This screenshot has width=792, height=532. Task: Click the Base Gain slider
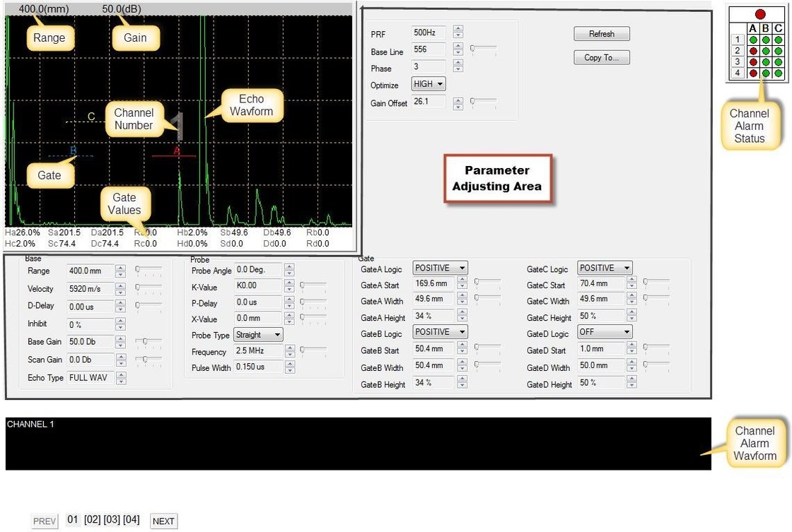click(x=148, y=341)
